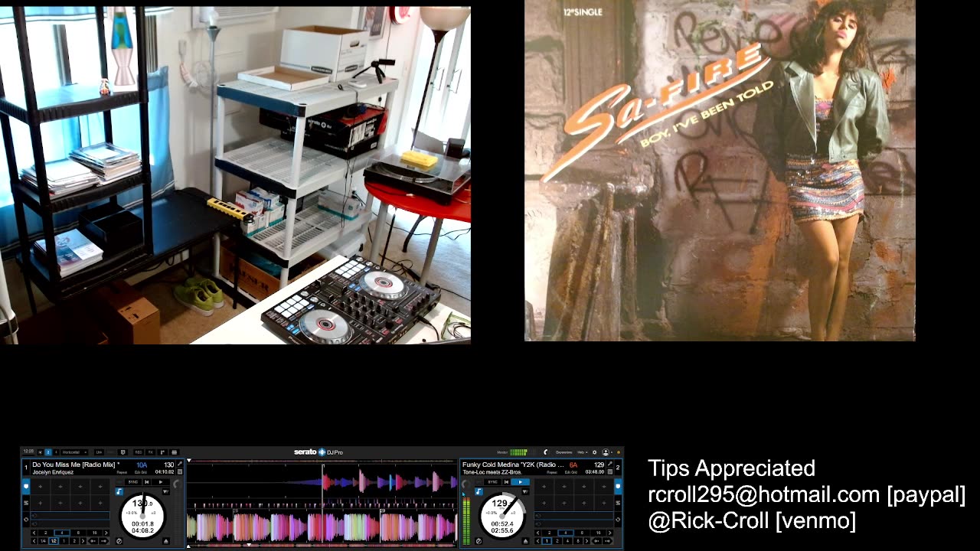Click the deck 2 edit pencil icon
980x551 pixels.
pyautogui.click(x=610, y=464)
